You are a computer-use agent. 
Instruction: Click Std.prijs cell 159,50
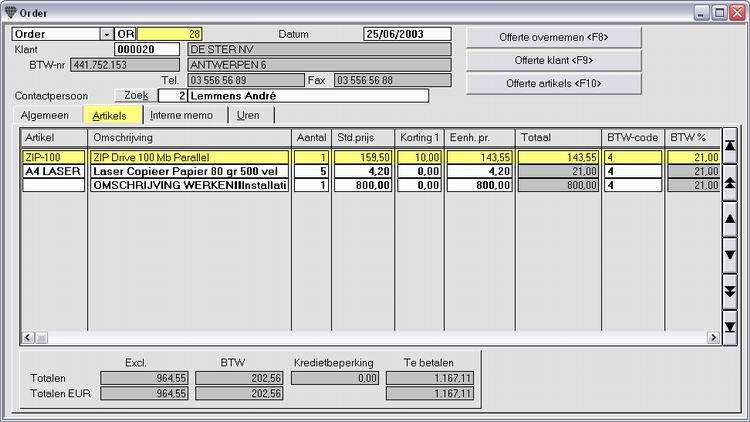pos(363,157)
